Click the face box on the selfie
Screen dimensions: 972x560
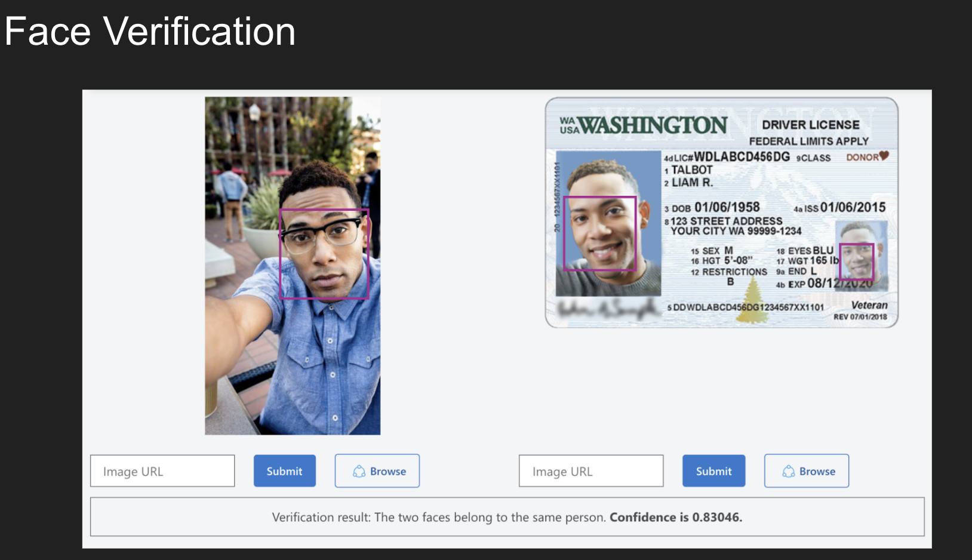[x=324, y=254]
